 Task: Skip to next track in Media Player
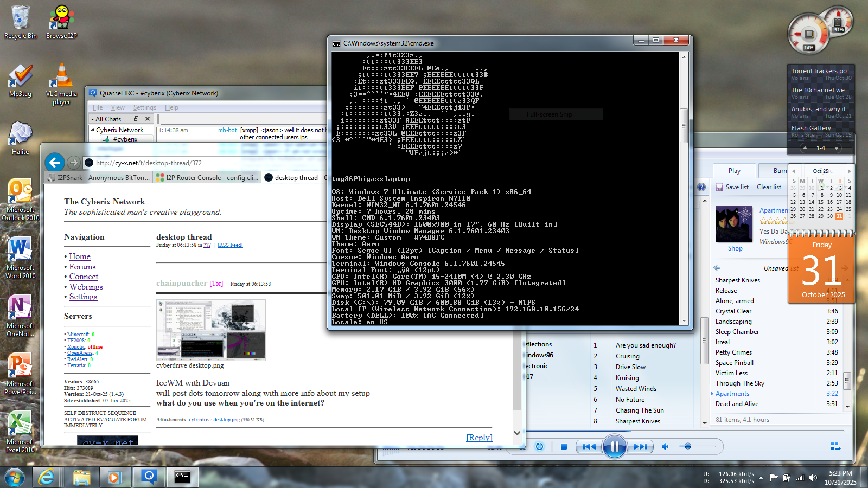coord(640,447)
